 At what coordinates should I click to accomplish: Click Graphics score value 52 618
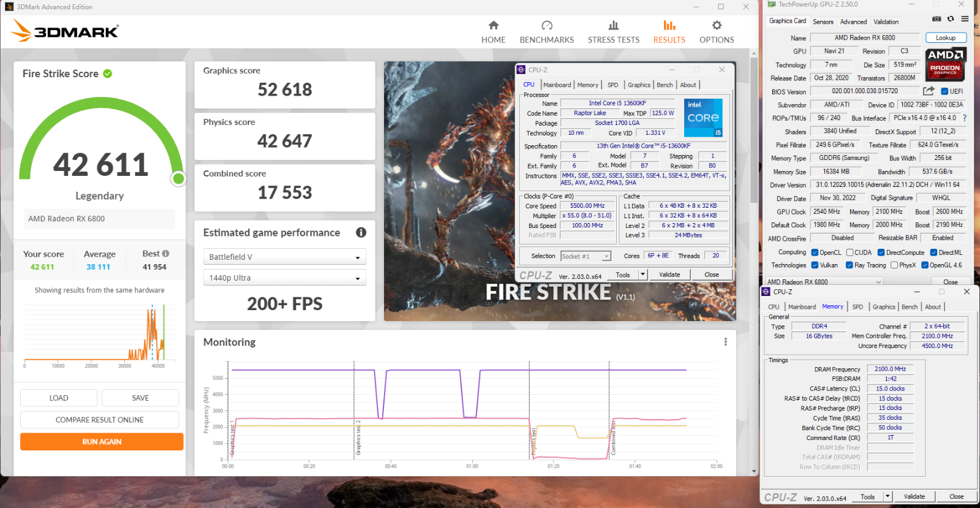(285, 90)
